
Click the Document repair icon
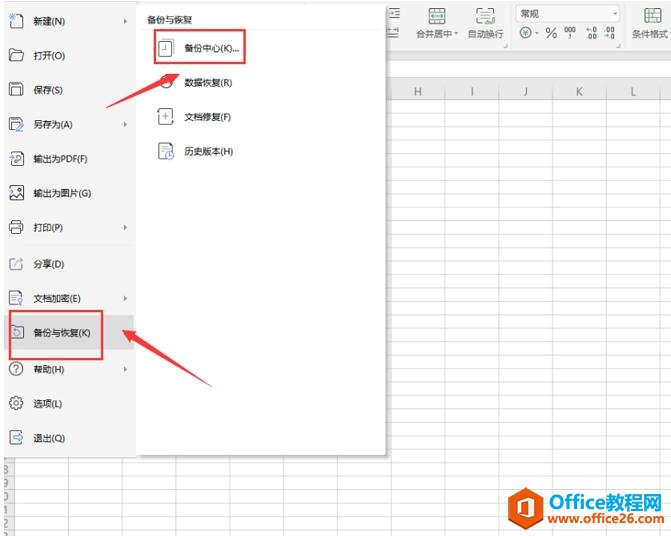166,116
